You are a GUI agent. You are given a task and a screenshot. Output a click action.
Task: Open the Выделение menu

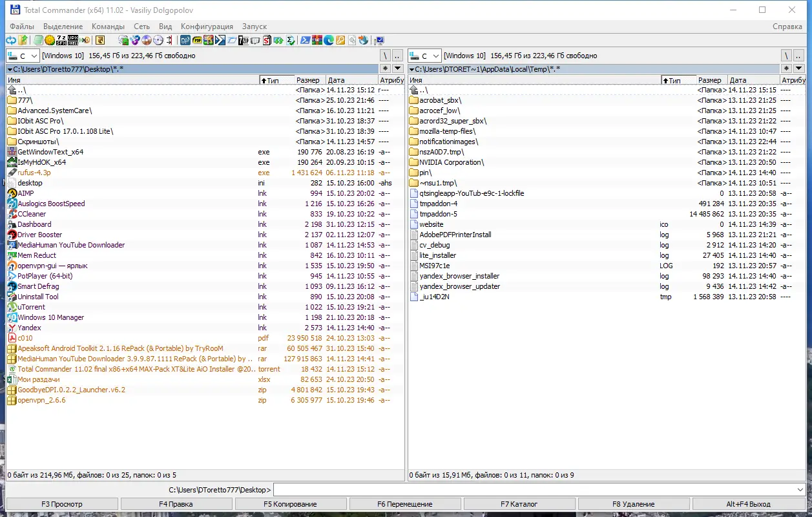point(63,26)
